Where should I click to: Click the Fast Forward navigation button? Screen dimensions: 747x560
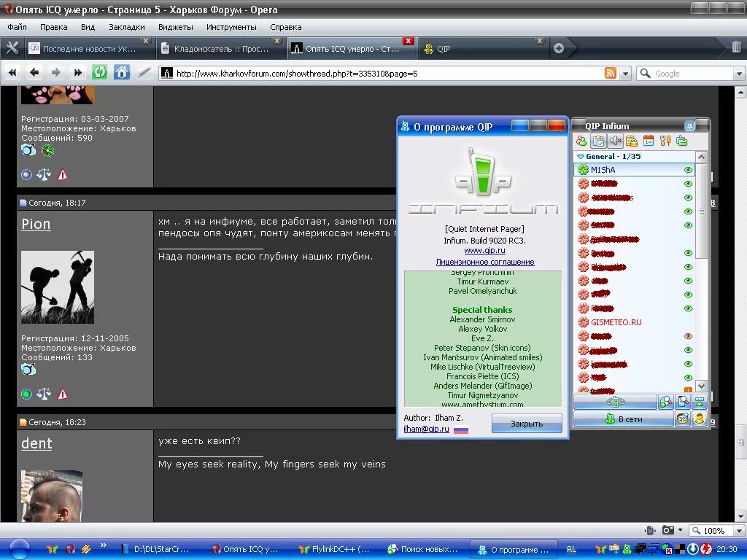pyautogui.click(x=77, y=73)
